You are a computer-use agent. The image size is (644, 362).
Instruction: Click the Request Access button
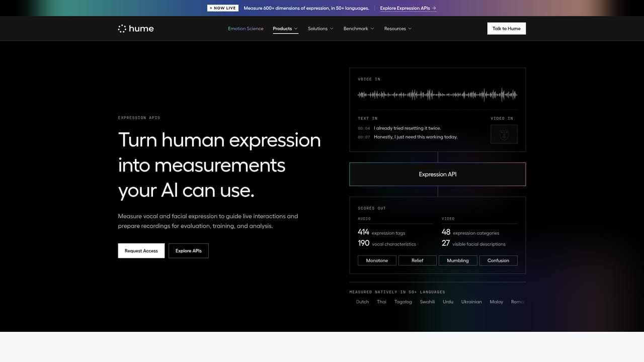pyautogui.click(x=141, y=251)
